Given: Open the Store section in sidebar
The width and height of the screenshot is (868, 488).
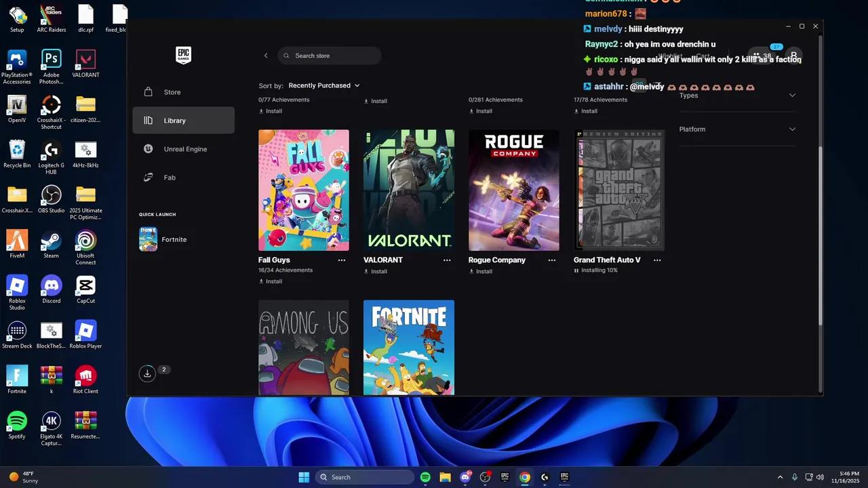Looking at the screenshot, I should (183, 92).
